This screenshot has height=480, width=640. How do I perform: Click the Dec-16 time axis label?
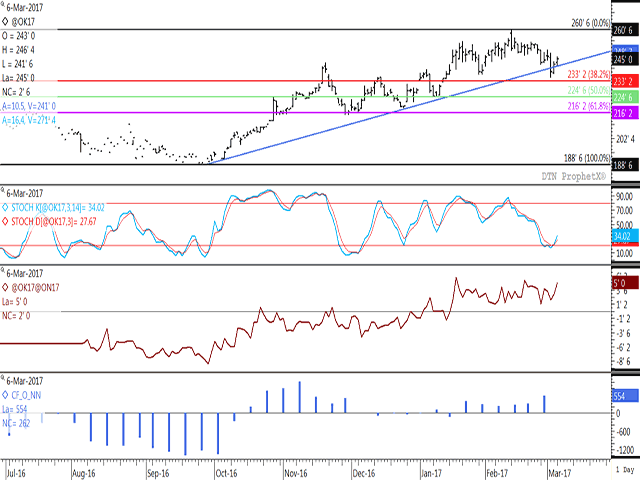(364, 473)
